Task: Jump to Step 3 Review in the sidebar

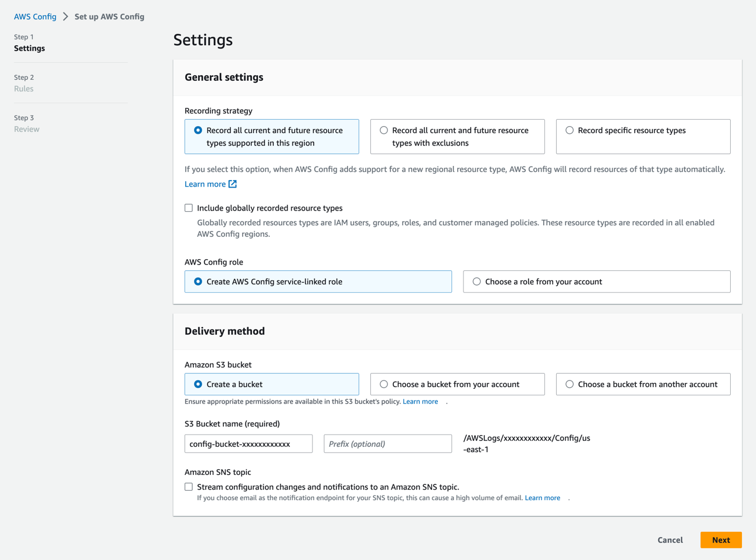Action: 26,129
